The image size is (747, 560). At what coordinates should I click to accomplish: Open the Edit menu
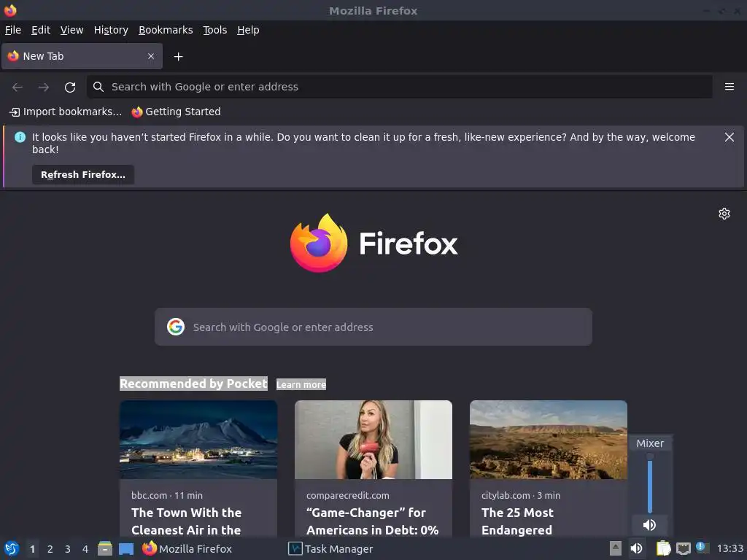pos(41,30)
